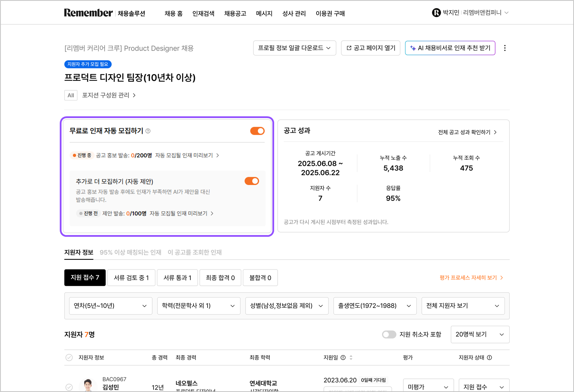Screen dimensions: 574x392
Task: Open the 연차(5년~10년) filter dropdown
Action: tap(110, 306)
